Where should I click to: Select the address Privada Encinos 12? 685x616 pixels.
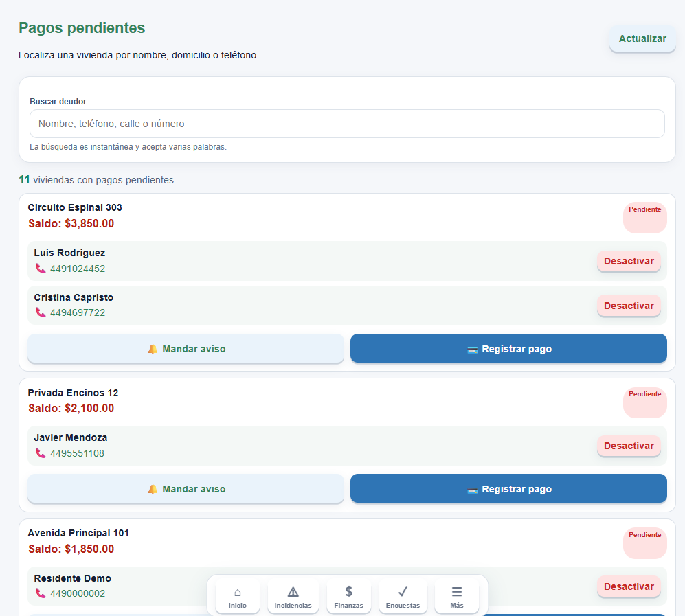(x=73, y=393)
